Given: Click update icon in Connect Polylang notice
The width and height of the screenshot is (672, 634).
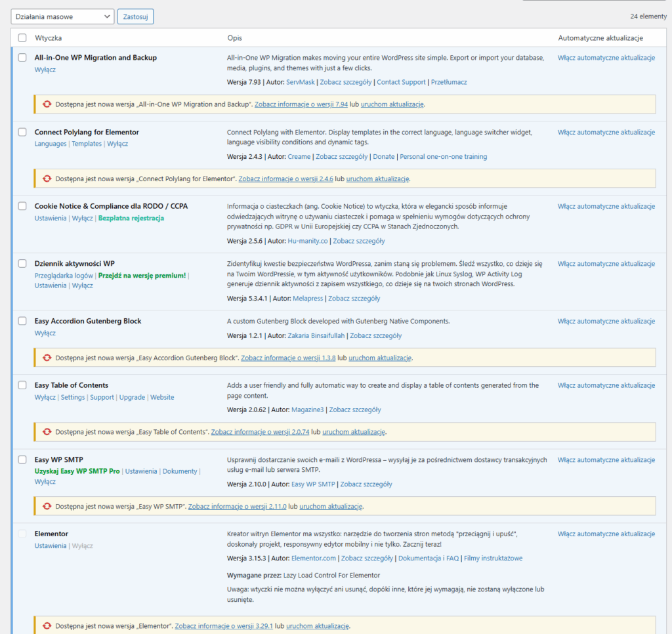Looking at the screenshot, I should click(47, 179).
